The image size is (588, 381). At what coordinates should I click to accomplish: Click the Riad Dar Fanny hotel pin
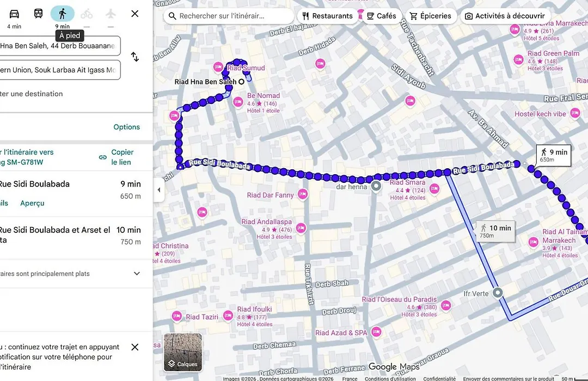(x=303, y=194)
